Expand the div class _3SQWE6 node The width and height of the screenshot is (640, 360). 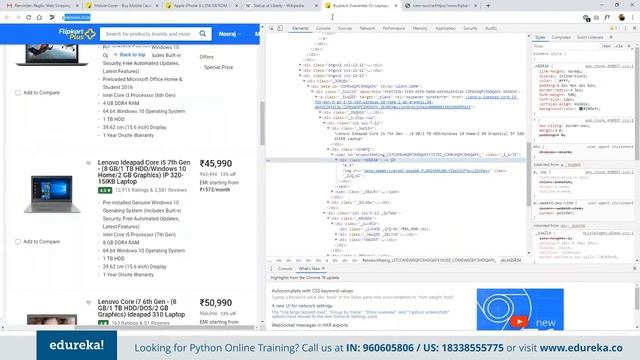(x=320, y=112)
